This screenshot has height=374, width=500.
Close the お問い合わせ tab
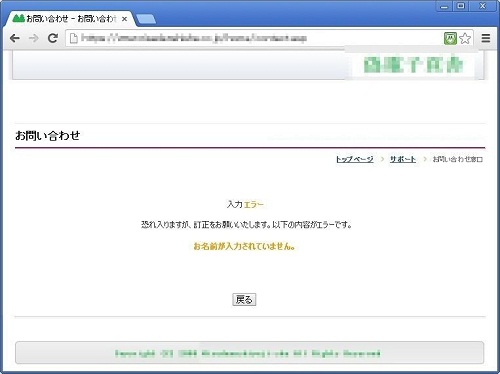124,19
